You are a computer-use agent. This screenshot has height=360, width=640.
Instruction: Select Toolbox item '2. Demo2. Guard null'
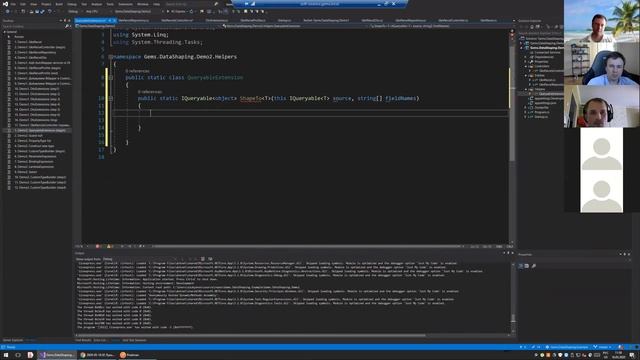(29, 136)
